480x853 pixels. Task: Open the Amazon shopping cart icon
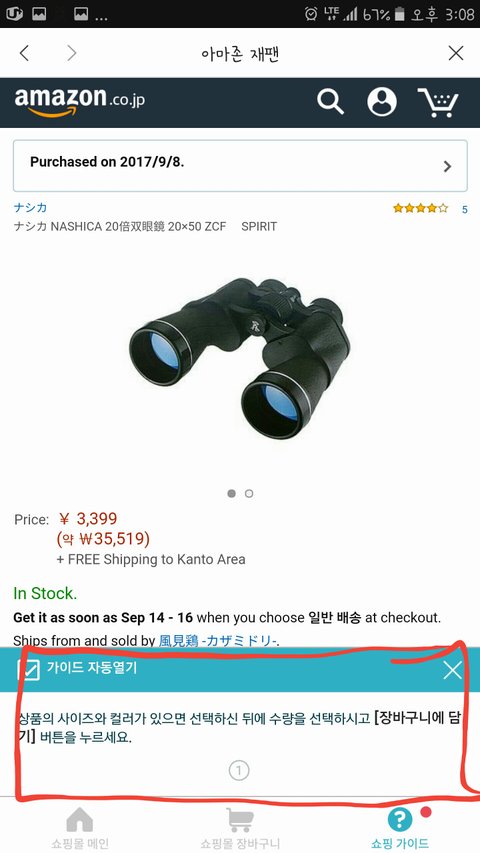(438, 102)
